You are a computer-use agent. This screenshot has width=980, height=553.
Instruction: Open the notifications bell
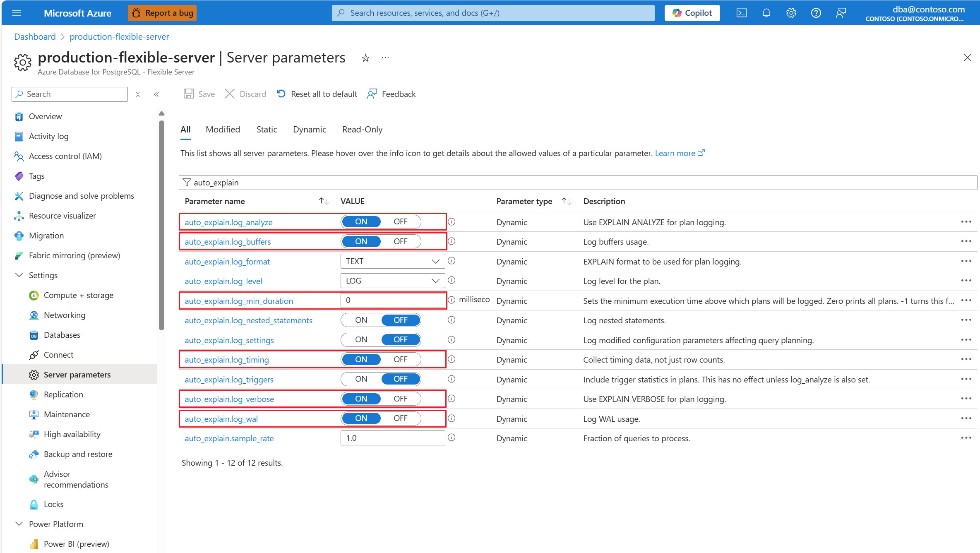point(766,13)
